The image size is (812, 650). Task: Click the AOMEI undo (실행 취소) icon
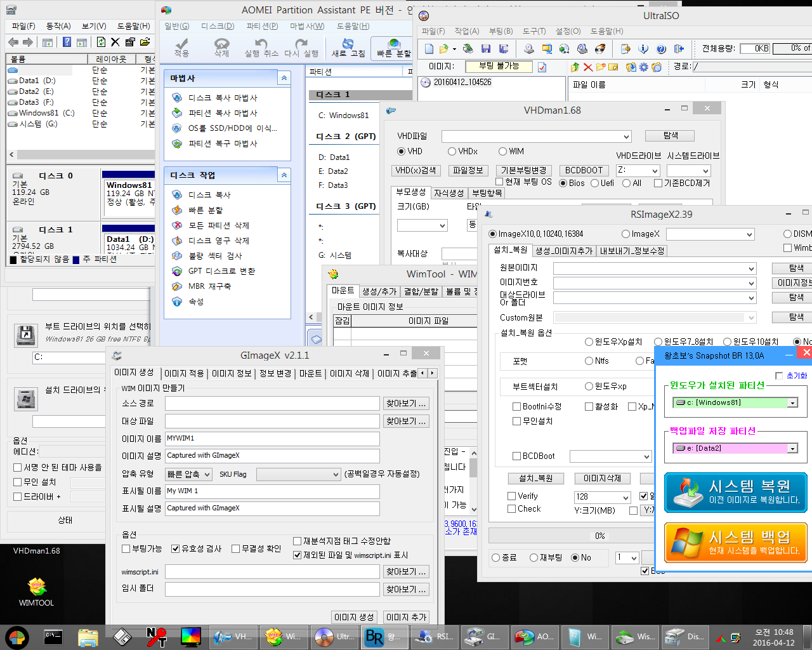tap(262, 47)
